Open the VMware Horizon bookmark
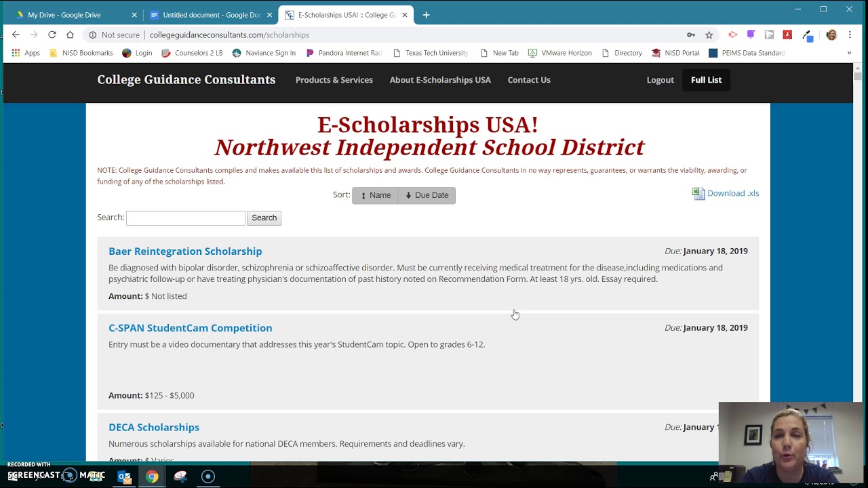The image size is (868, 488). (560, 53)
